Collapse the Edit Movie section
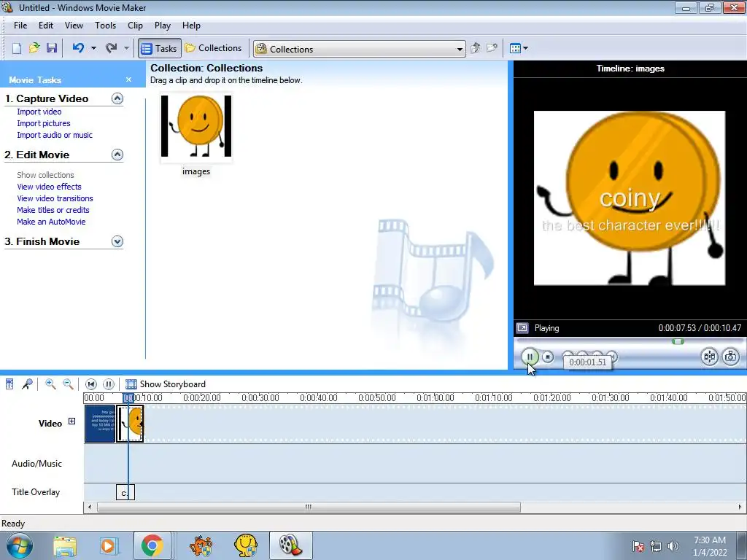The image size is (747, 560). (117, 155)
